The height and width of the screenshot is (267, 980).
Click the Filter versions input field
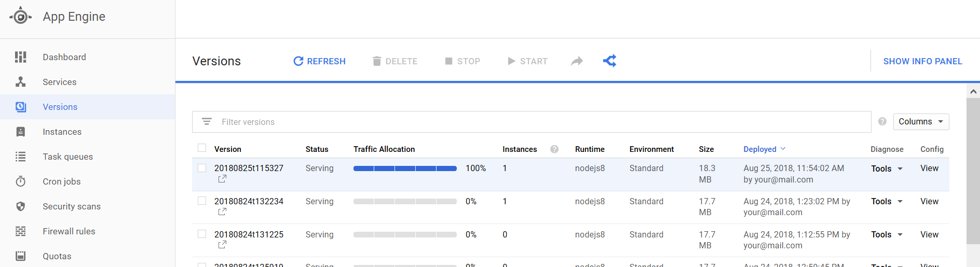click(x=532, y=122)
